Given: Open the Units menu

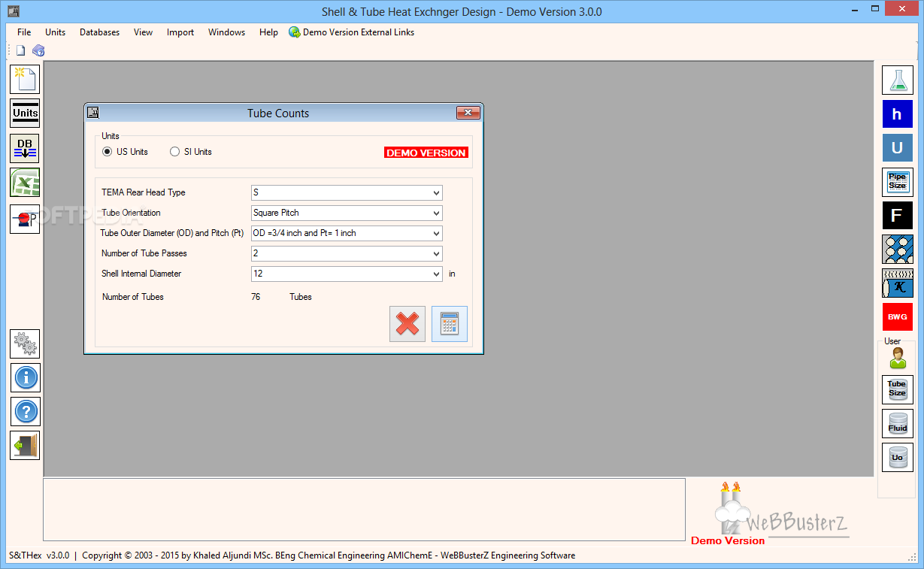Looking at the screenshot, I should pyautogui.click(x=55, y=32).
